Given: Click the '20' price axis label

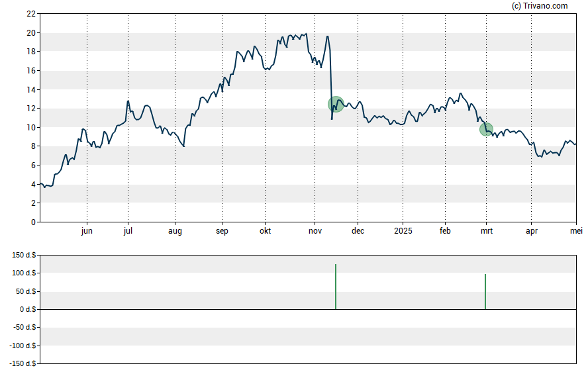Looking at the screenshot, I should [x=31, y=33].
